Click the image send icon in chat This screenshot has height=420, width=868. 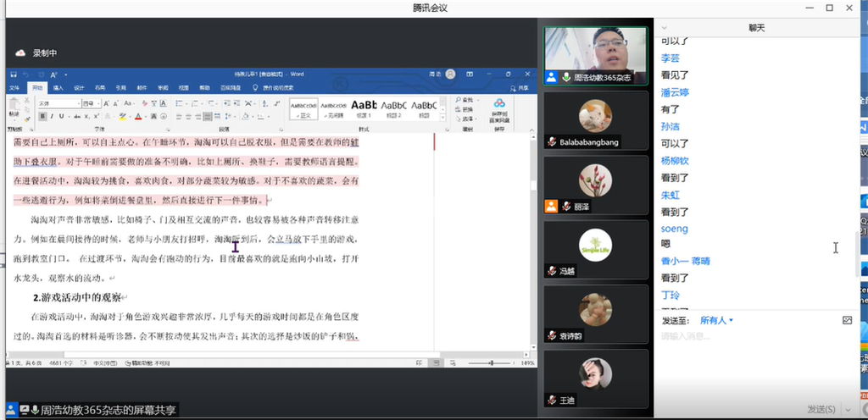(x=847, y=321)
